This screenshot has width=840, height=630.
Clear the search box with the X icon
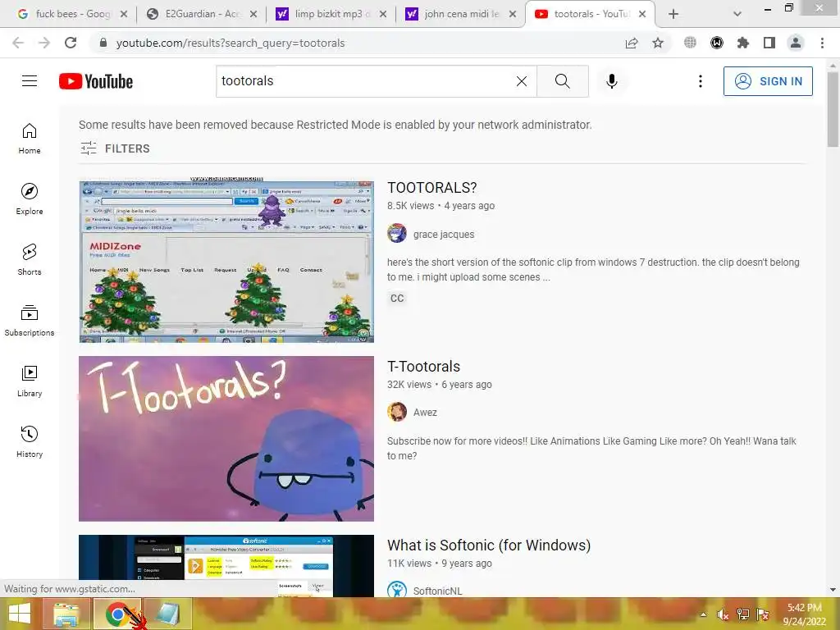tap(521, 81)
